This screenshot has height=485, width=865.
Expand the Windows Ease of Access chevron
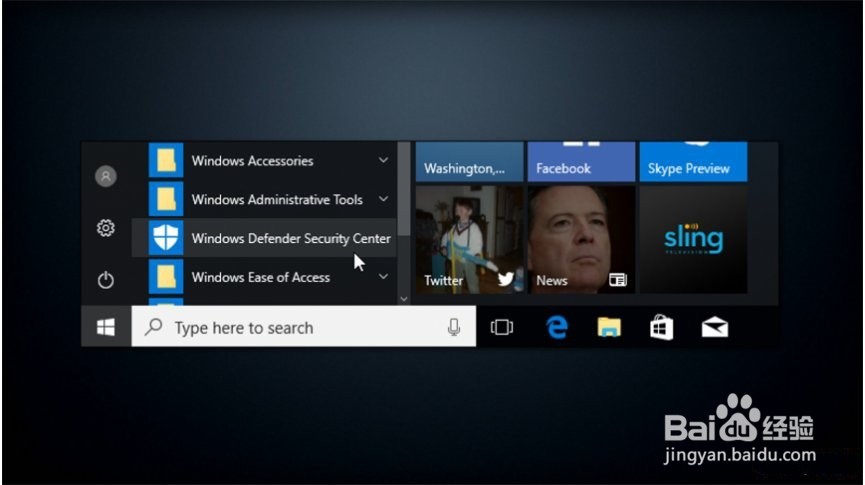coord(383,276)
